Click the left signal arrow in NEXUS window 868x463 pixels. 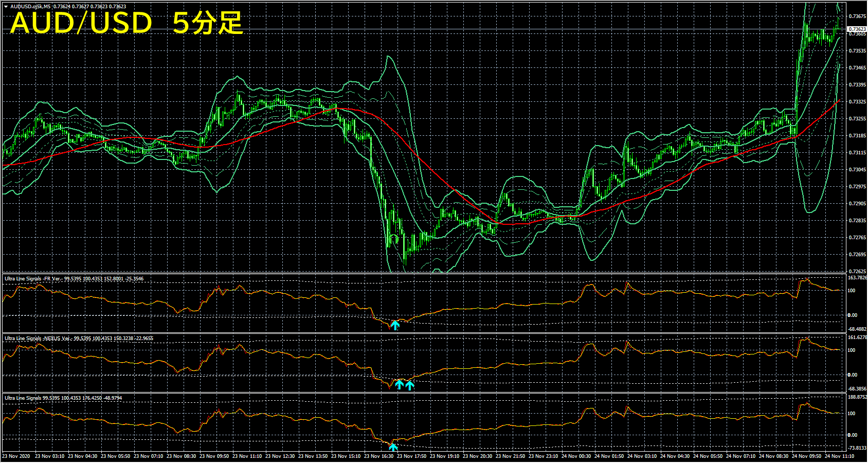pyautogui.click(x=399, y=384)
